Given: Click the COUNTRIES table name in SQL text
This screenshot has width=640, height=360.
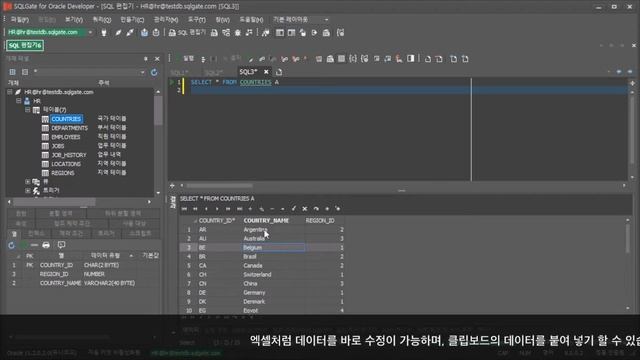Looking at the screenshot, I should [x=256, y=82].
